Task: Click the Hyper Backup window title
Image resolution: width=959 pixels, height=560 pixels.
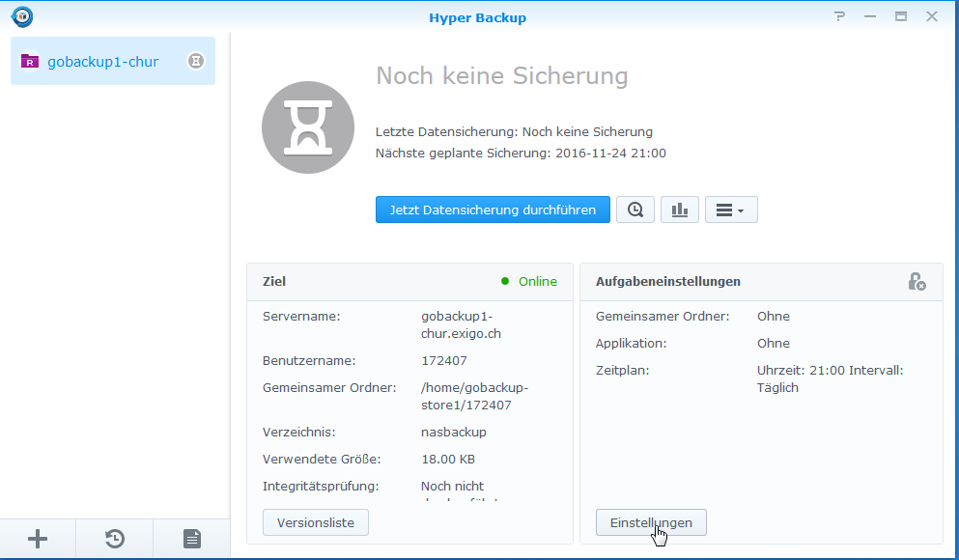Action: (x=478, y=17)
